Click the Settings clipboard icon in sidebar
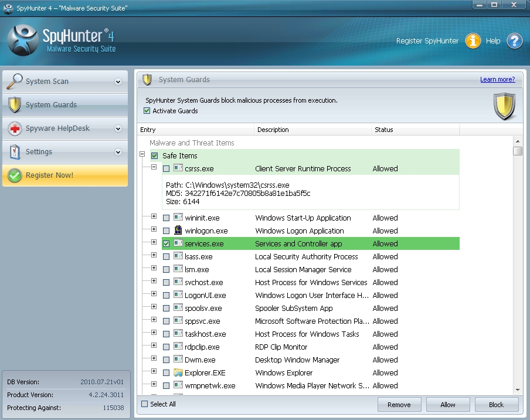Screen dimensions: 530x420 coord(15,152)
